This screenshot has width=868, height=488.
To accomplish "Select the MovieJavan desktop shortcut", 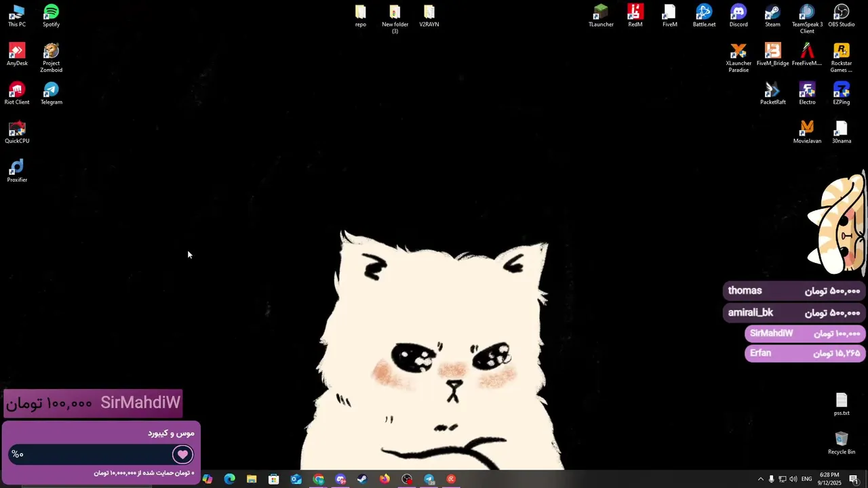I will tap(807, 132).
